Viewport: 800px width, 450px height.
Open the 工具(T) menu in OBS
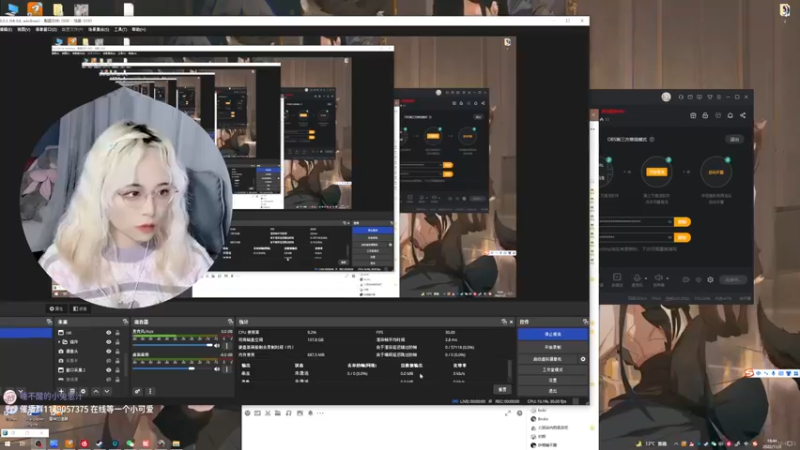tap(120, 30)
